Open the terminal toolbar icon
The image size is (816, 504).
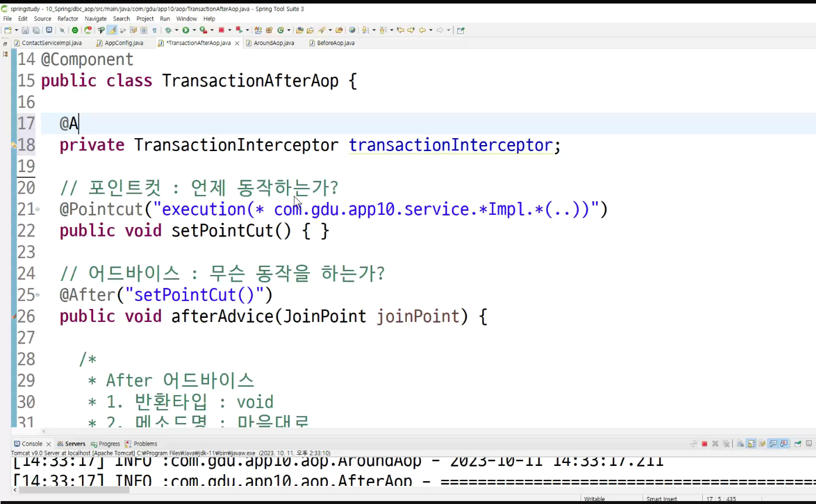(49, 30)
